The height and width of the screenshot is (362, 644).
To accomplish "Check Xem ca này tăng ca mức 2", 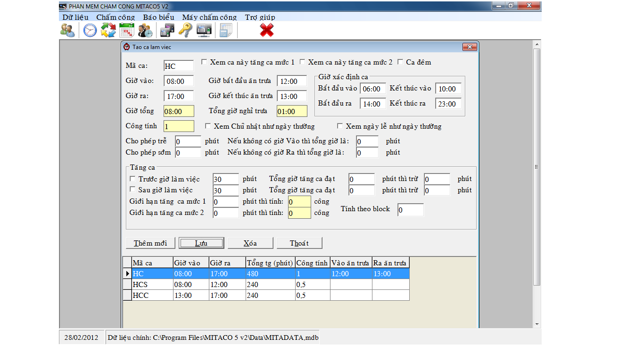I will [302, 62].
